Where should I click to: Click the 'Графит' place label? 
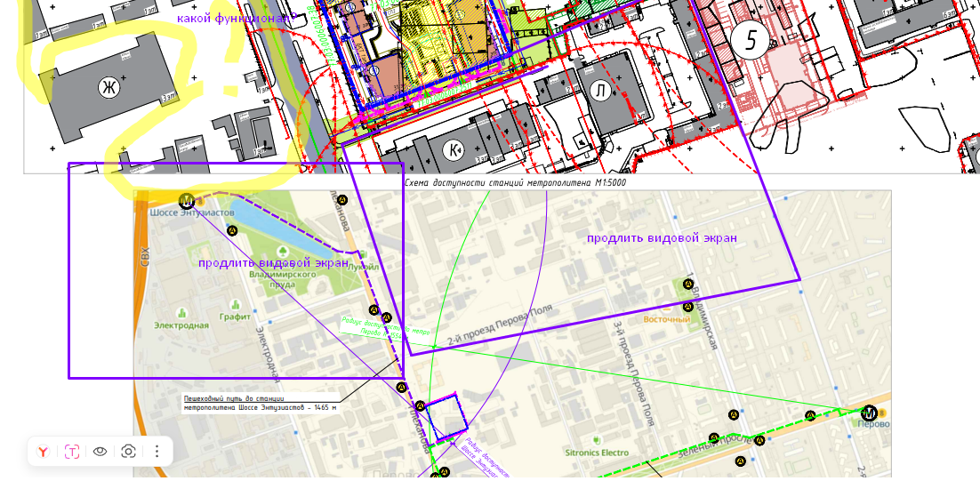pos(235,317)
